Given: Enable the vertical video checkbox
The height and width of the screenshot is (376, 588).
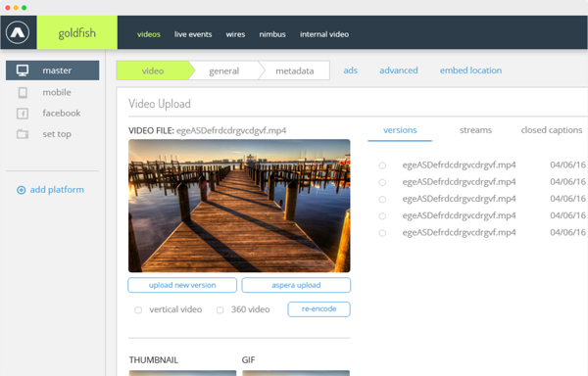Looking at the screenshot, I should pyautogui.click(x=138, y=310).
